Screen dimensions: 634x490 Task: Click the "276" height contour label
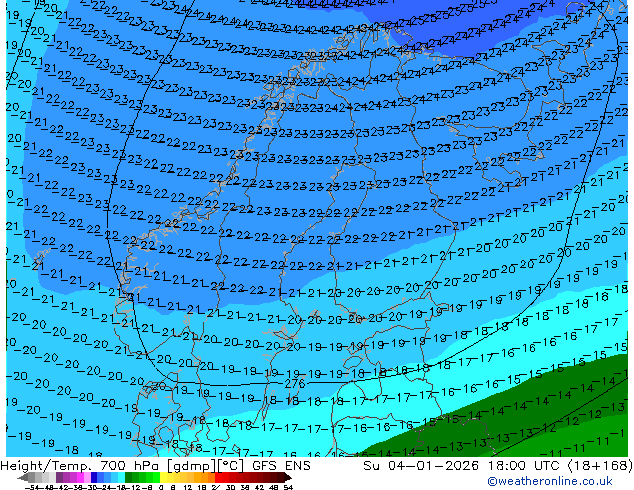tap(295, 383)
